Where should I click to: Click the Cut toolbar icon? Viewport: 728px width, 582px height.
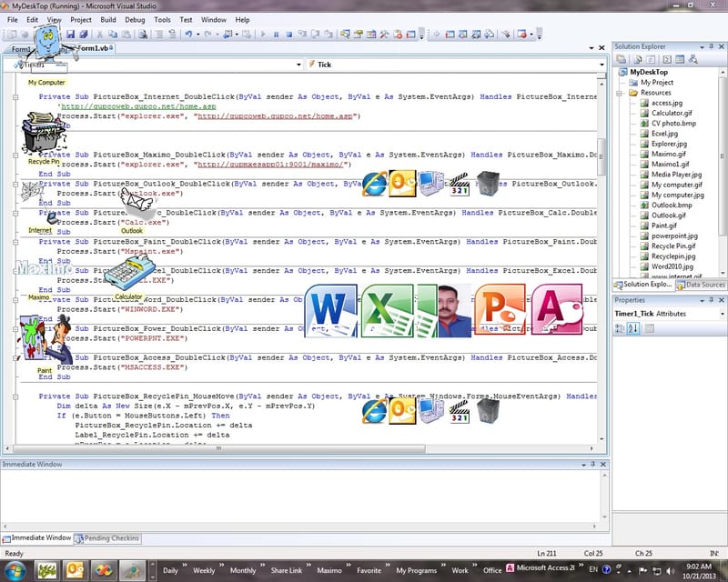pos(99,34)
